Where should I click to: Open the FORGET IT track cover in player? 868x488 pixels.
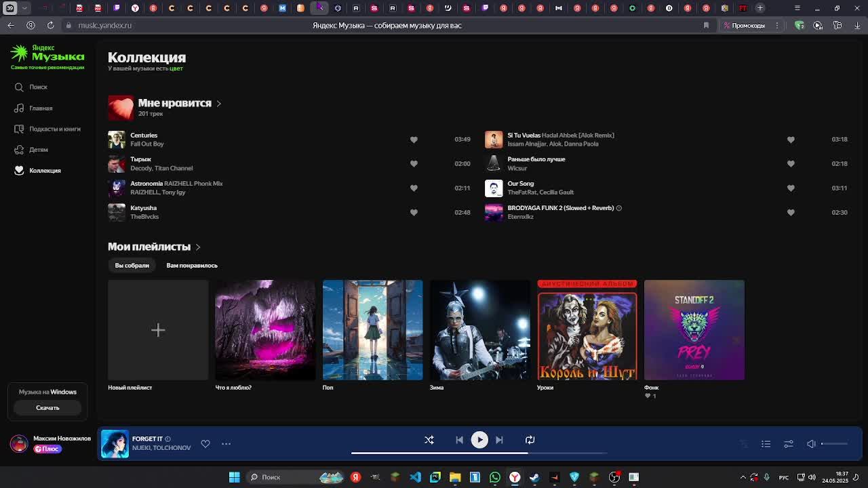[115, 444]
